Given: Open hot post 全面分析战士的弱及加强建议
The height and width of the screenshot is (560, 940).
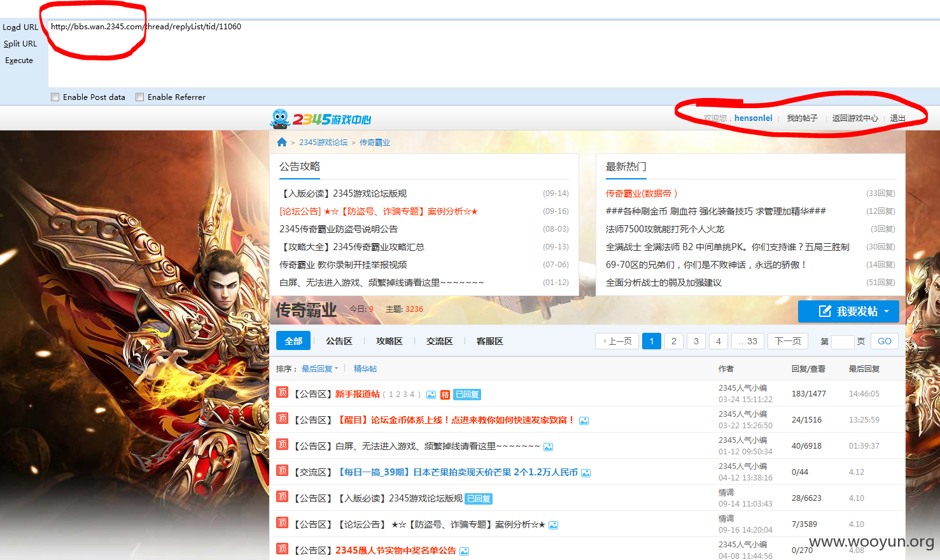Looking at the screenshot, I should [664, 283].
